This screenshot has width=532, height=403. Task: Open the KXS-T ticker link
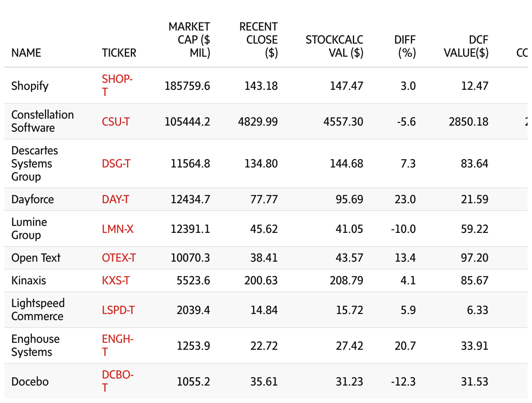point(116,280)
